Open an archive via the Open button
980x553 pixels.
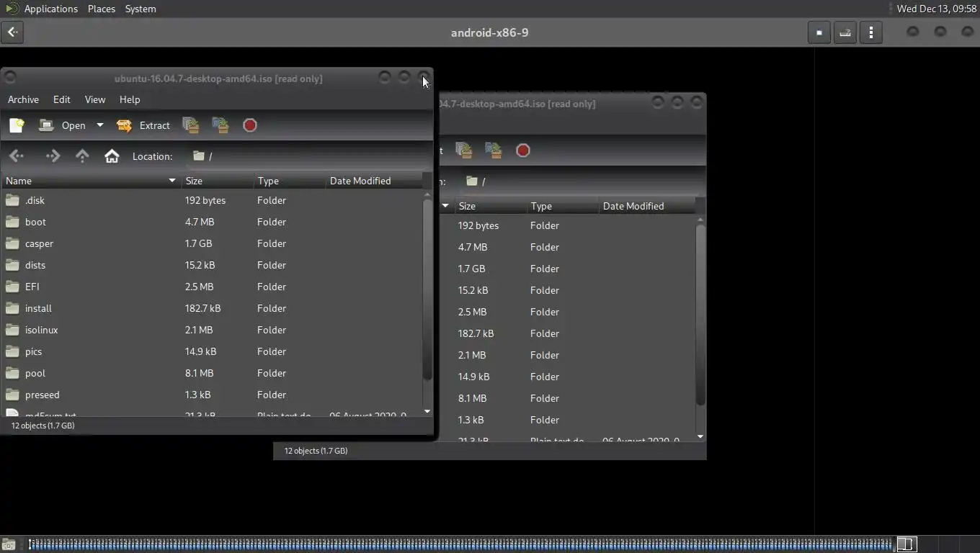63,125
